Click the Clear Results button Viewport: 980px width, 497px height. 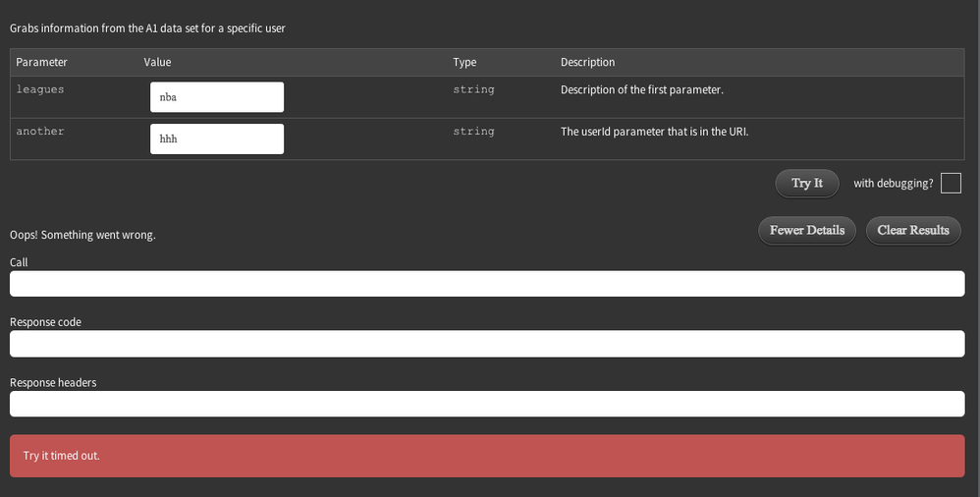pos(912,231)
